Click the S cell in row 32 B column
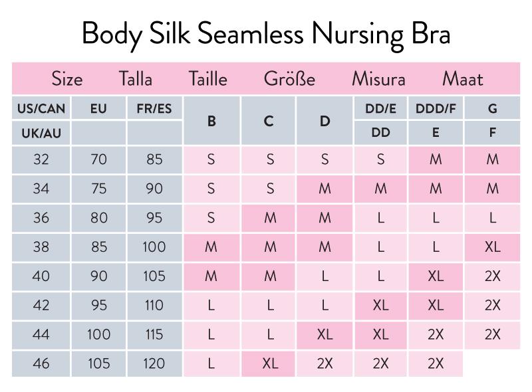This screenshot has height=392, width=532. click(211, 160)
